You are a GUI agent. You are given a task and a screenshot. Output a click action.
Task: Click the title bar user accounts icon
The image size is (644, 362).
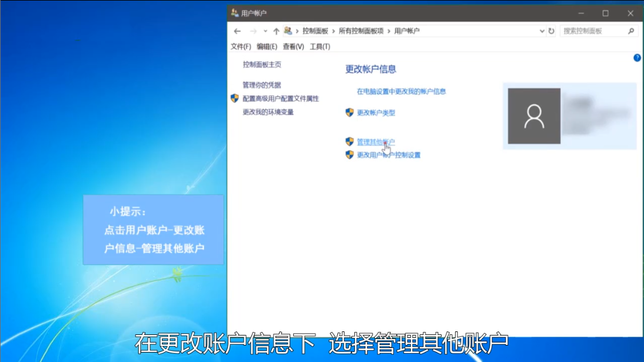[234, 13]
